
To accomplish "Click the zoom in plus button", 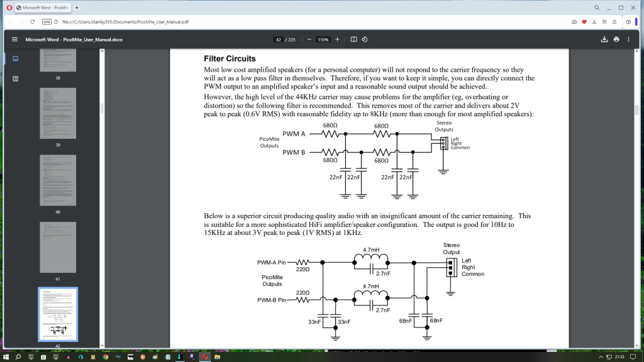I will tap(337, 39).
